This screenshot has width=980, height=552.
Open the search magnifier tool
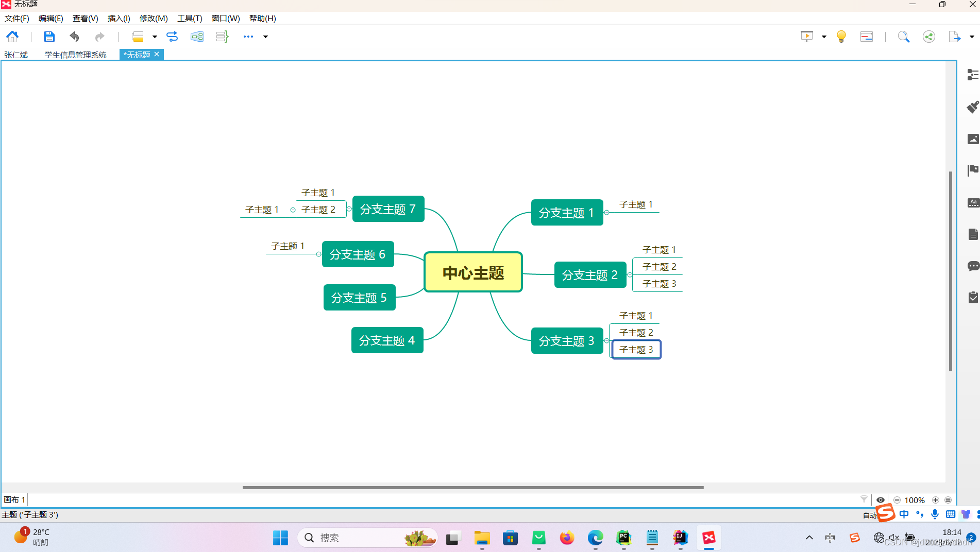(904, 37)
